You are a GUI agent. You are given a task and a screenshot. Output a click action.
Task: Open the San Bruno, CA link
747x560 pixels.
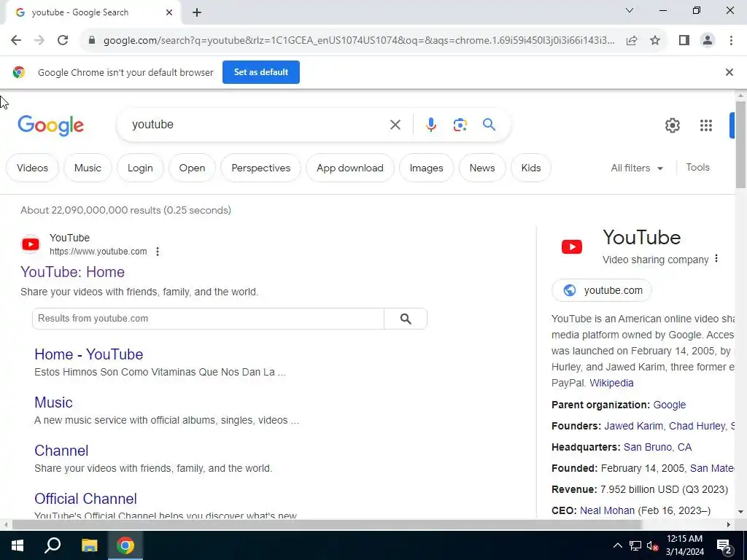[657, 447]
